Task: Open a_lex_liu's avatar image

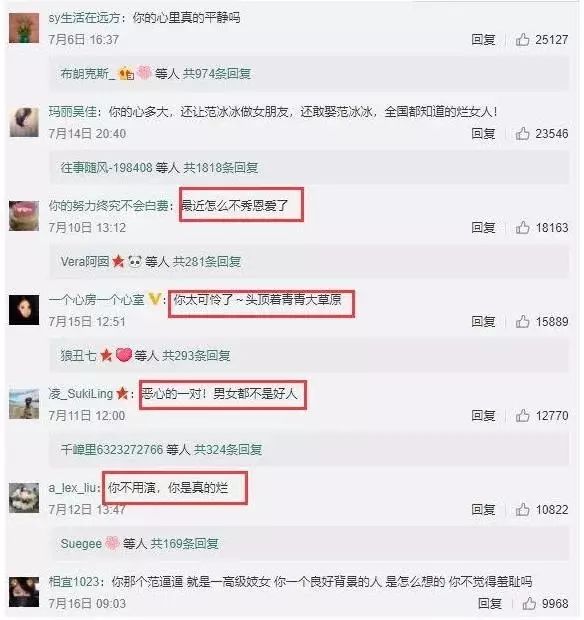Action: pos(24,497)
